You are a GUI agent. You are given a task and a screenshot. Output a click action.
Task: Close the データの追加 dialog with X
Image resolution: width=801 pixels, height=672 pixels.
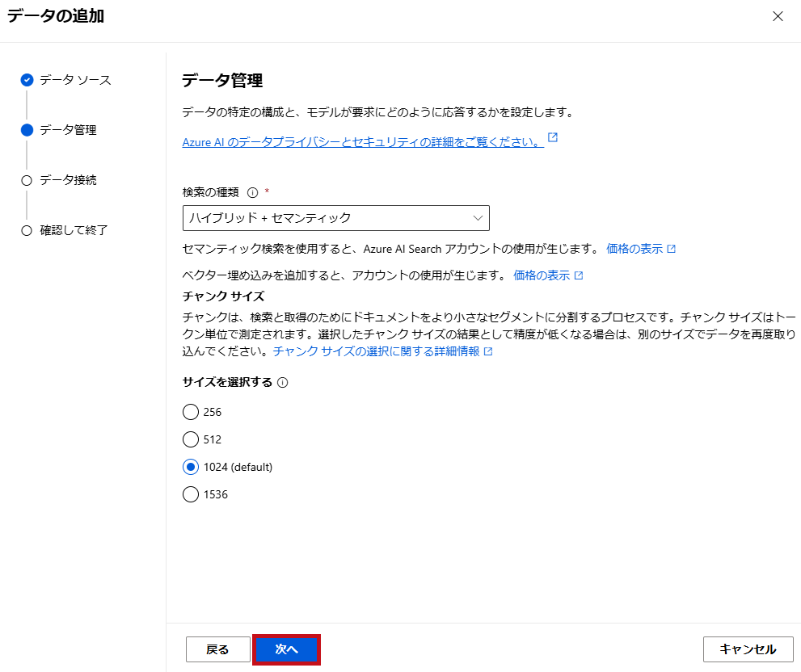pos(778,16)
